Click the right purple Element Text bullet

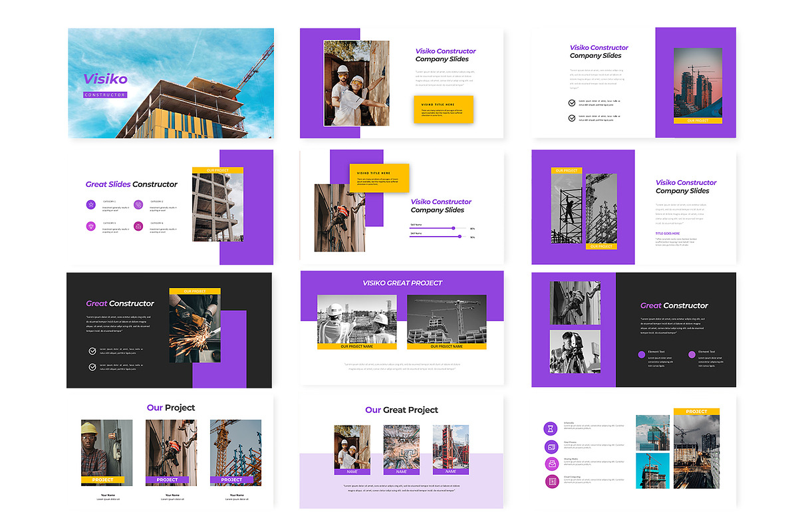[692, 354]
